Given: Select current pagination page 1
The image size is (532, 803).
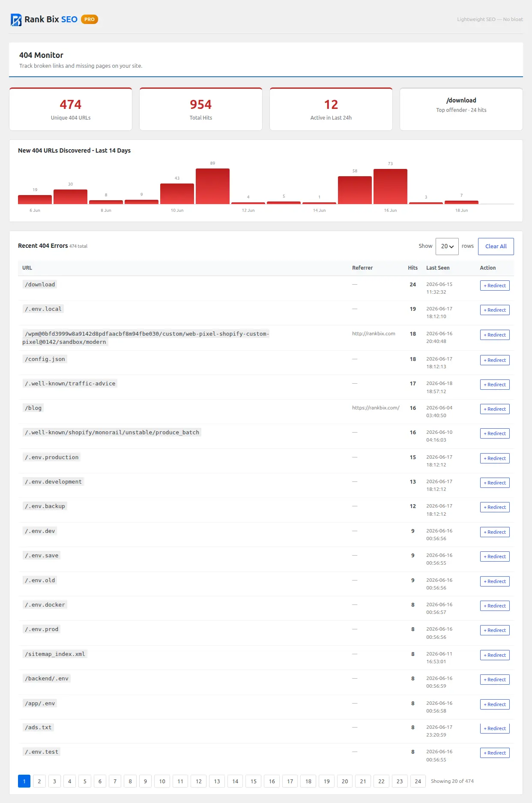Looking at the screenshot, I should 24,781.
